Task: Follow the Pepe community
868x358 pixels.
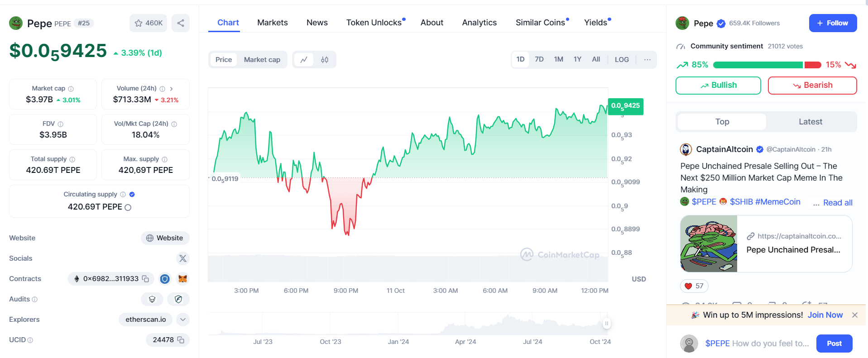Action: (833, 23)
